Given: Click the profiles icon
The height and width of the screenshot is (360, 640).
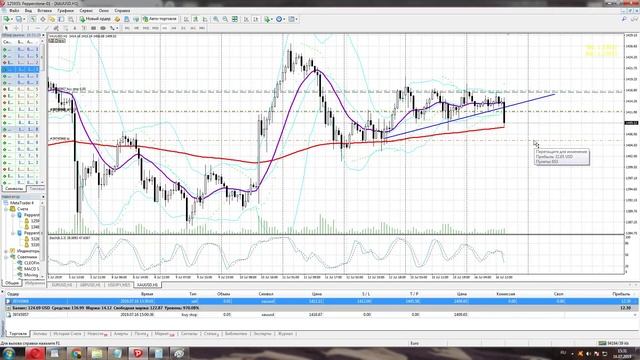Looking at the screenshot, I should coord(18,19).
